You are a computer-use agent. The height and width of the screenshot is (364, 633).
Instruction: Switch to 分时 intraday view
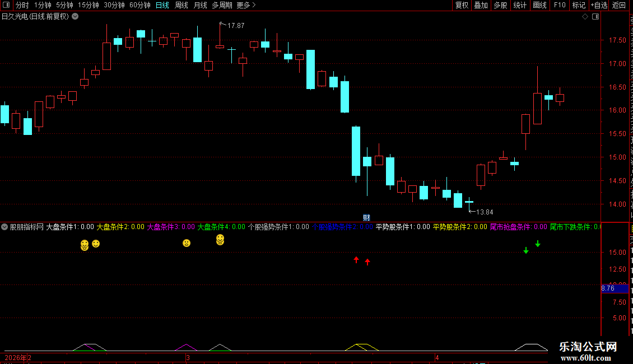(22, 5)
